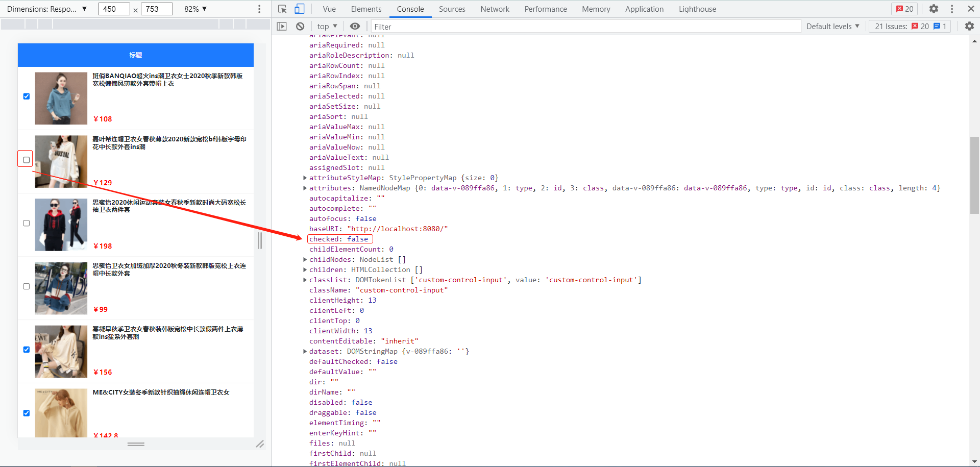Switch to the Elements tab
Viewport: 980px width, 467px height.
(366, 9)
